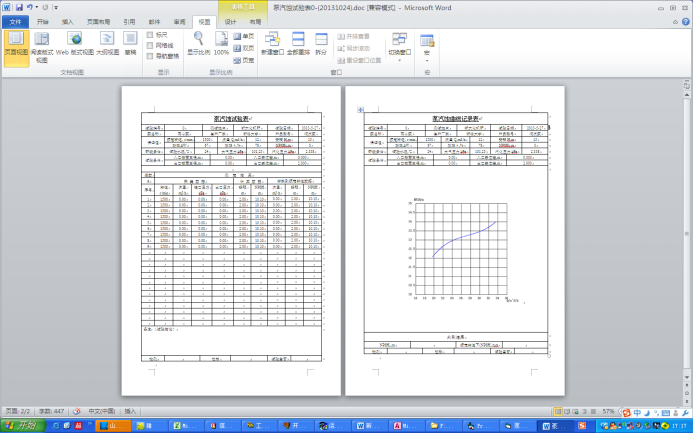This screenshot has height=433, width=693.
Task: Click the 开始 Start button on taskbar
Action: tap(19, 426)
